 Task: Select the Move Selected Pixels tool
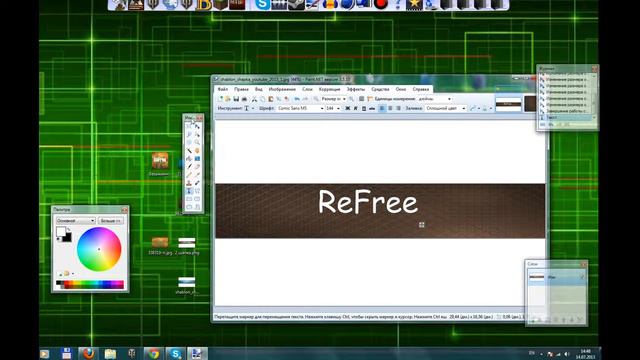(x=197, y=126)
